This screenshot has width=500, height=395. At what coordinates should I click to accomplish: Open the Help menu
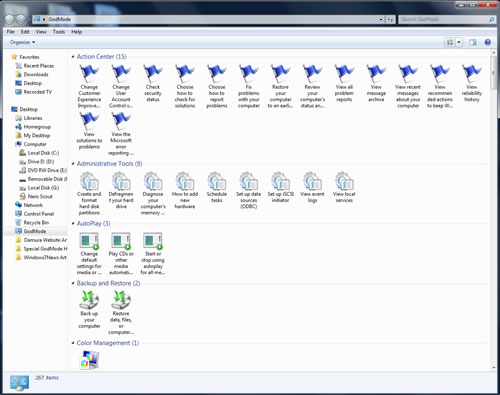pos(77,32)
